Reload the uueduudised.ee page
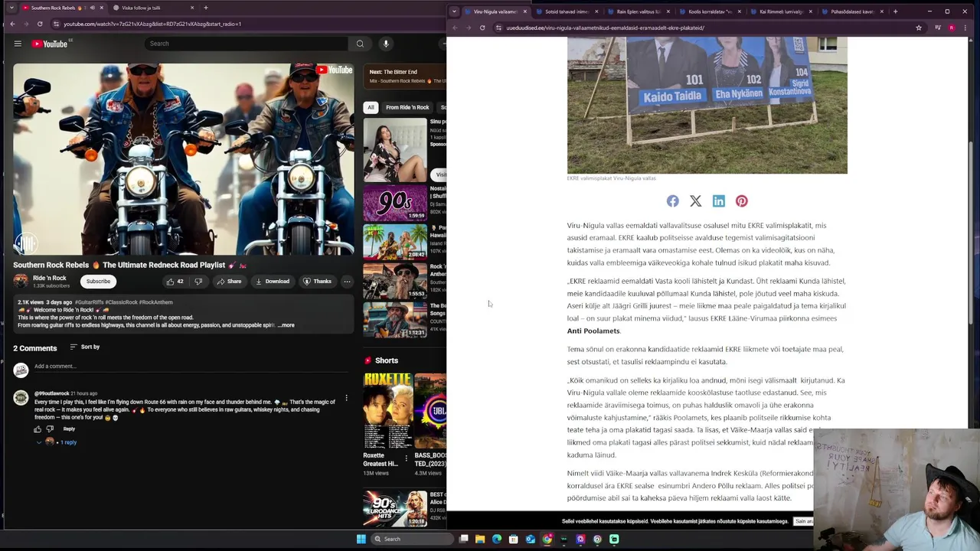Screen dimensions: 980x551 [482, 28]
